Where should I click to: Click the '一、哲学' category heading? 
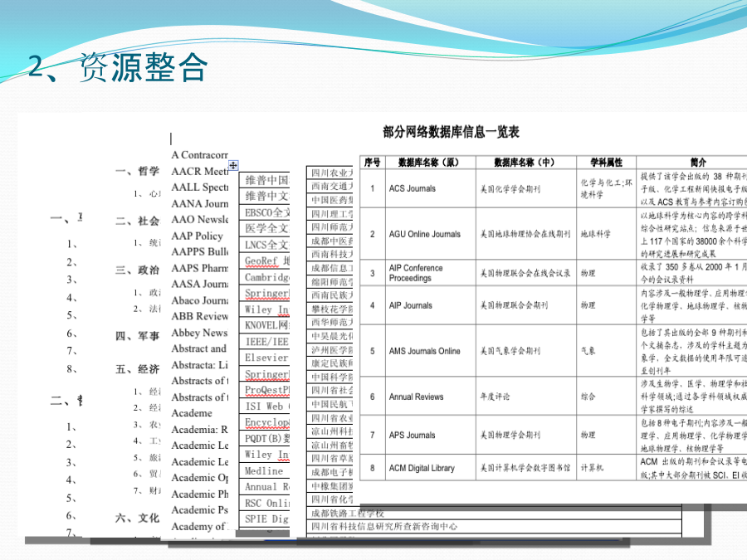137,171
